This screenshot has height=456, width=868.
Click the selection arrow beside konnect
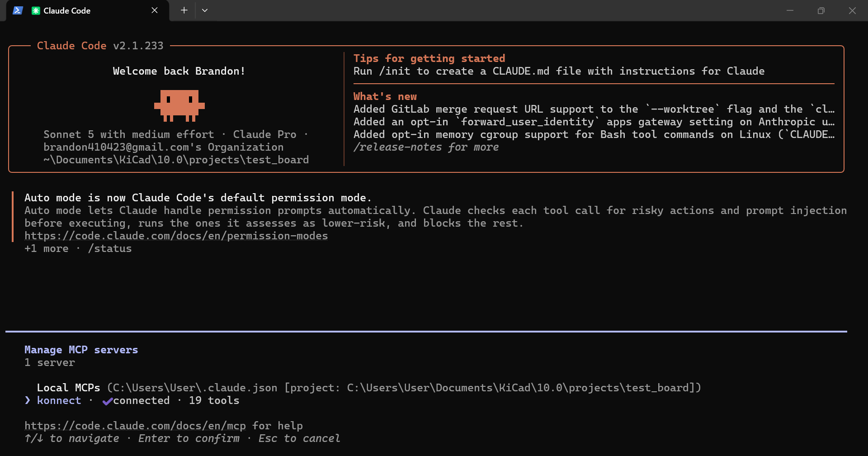coord(28,400)
